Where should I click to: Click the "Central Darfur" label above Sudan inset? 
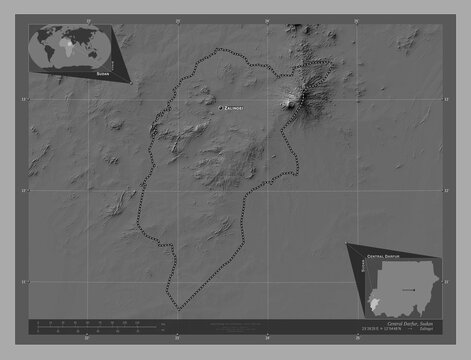[383, 256]
